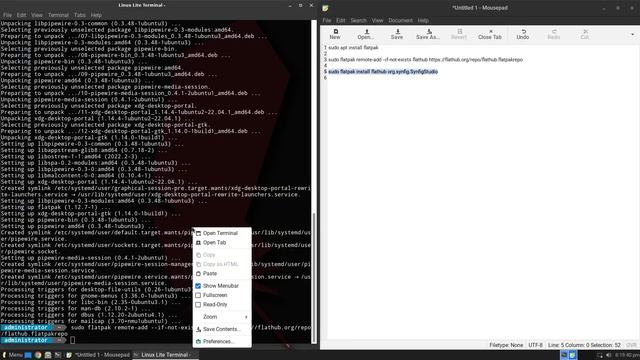640x360 pixels.
Task: Click the terminal workspace switcher icon in tray
Action: [564, 355]
